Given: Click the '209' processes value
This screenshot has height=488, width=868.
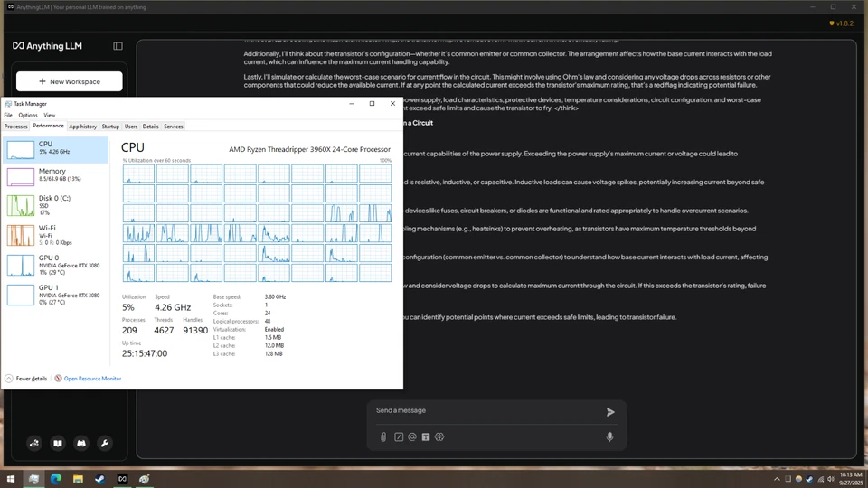Looking at the screenshot, I should click(129, 331).
